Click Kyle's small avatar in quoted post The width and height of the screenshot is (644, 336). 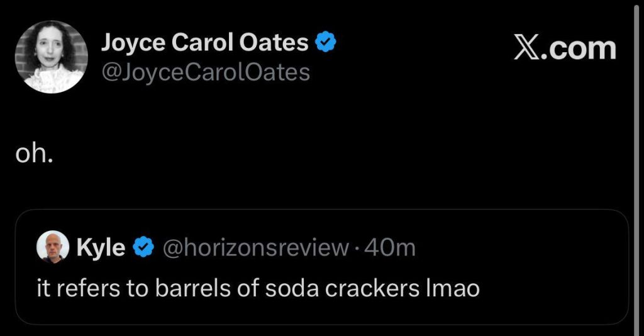53,247
